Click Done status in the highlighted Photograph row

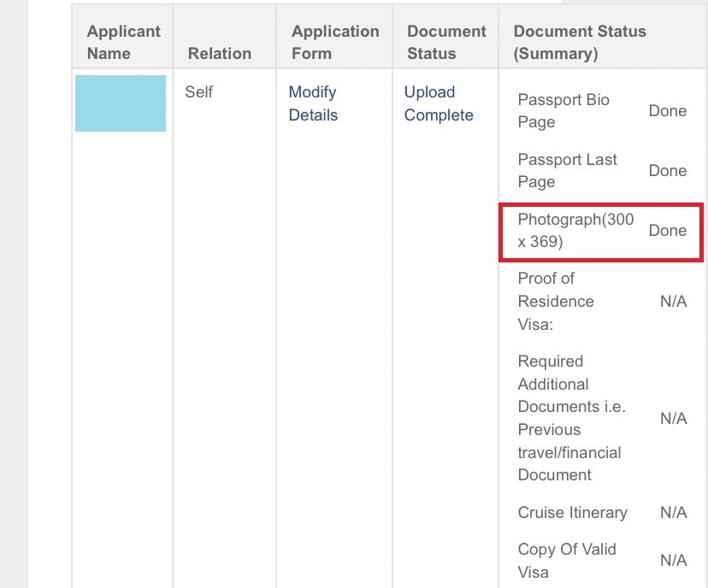667,231
